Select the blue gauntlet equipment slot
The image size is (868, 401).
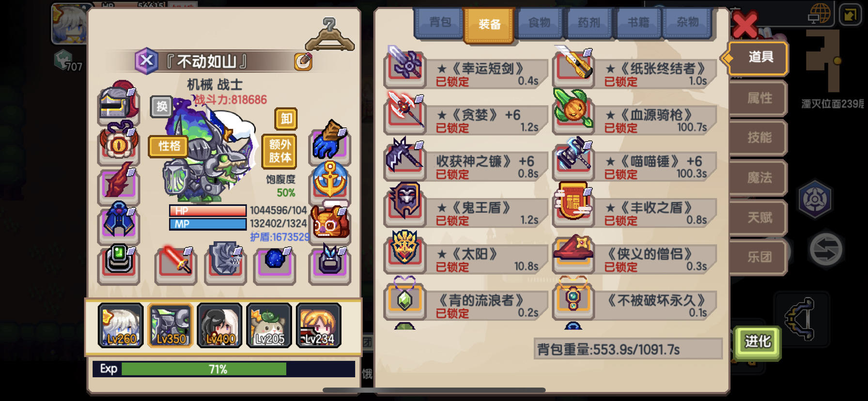330,141
